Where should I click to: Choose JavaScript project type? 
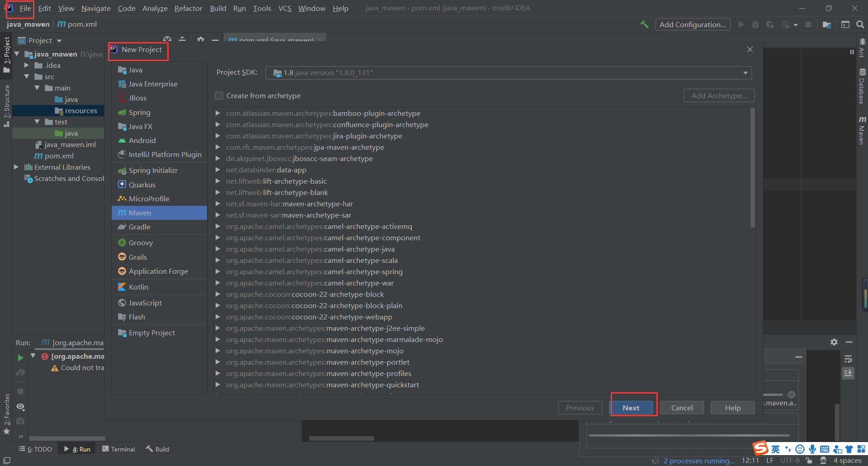(159, 303)
